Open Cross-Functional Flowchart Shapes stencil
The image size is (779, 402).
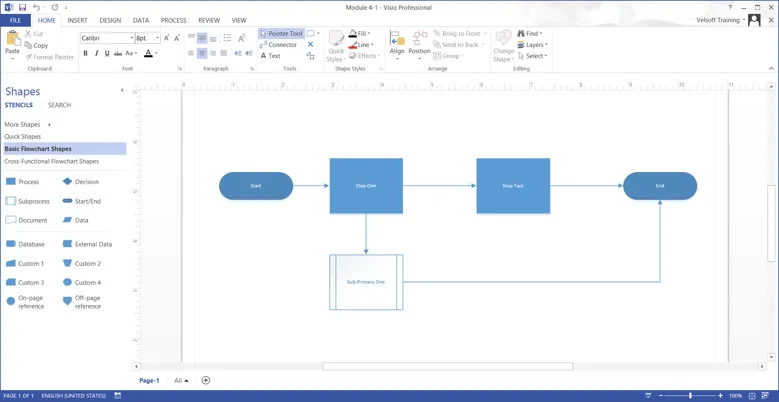click(x=52, y=161)
